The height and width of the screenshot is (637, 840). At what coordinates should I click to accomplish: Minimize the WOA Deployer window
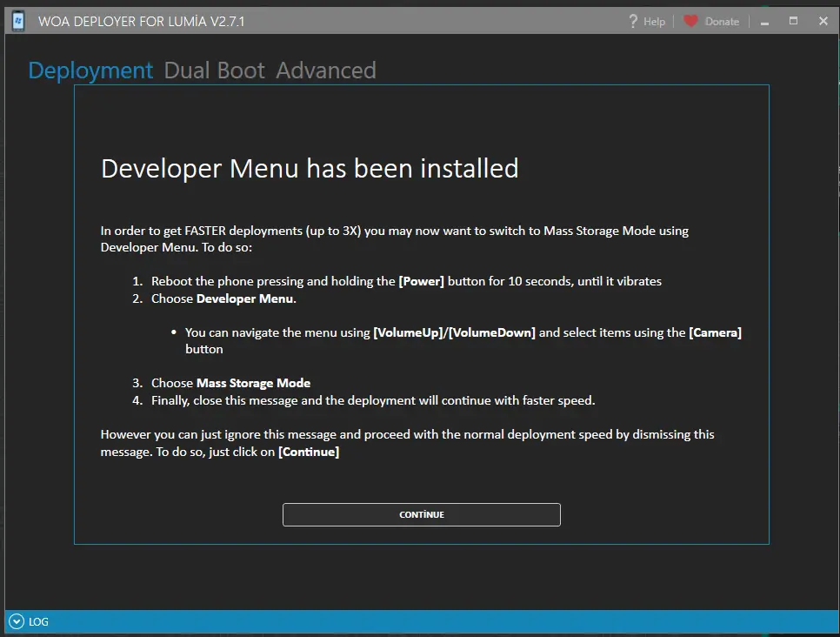point(764,22)
